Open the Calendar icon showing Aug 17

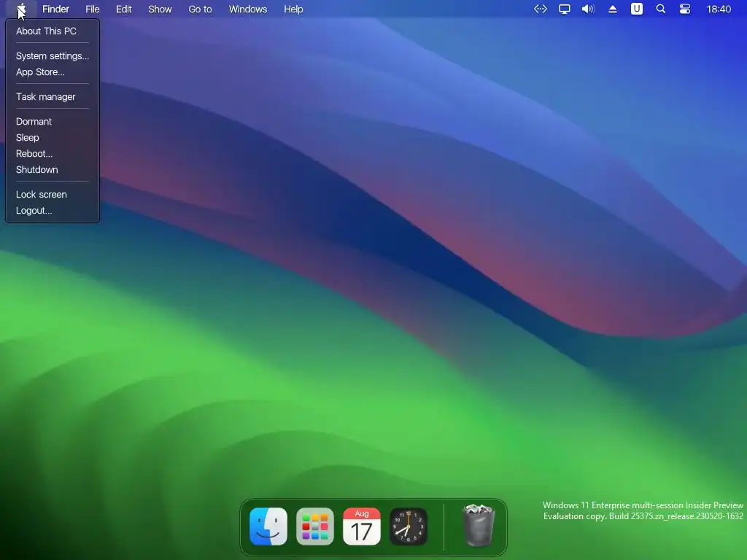pos(362,526)
